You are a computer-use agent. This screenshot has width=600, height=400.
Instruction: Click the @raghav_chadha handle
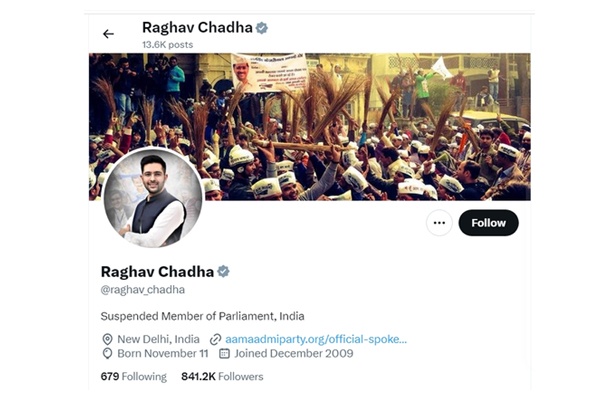(143, 290)
